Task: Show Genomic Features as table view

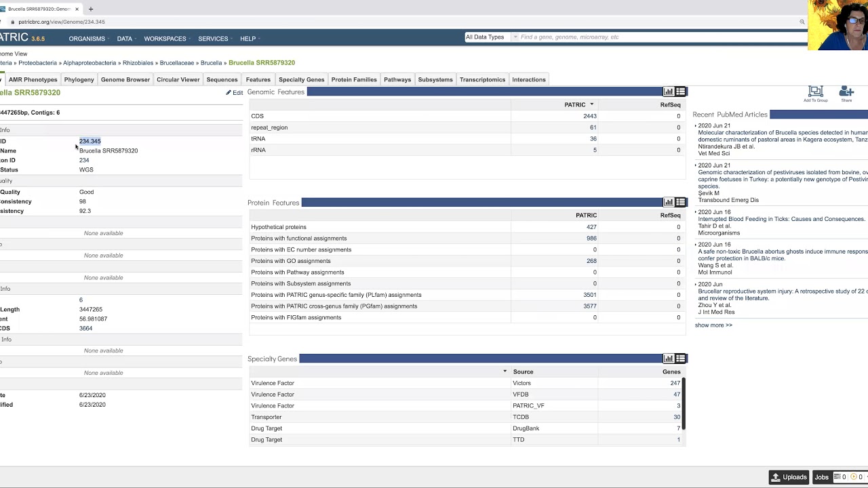Action: [x=680, y=91]
